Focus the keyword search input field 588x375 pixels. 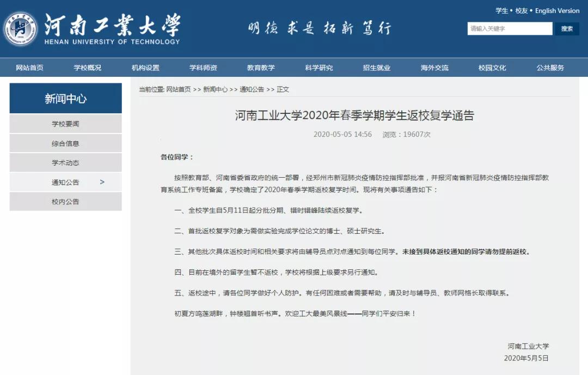point(510,28)
